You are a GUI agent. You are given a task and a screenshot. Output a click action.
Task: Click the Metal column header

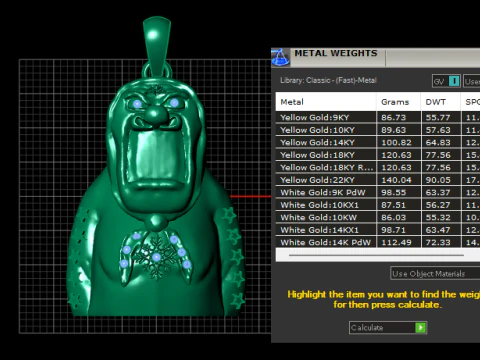click(326, 102)
